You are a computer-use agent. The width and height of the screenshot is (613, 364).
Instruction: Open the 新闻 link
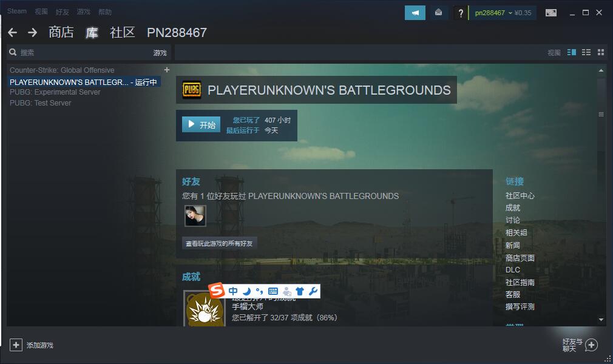click(x=512, y=245)
